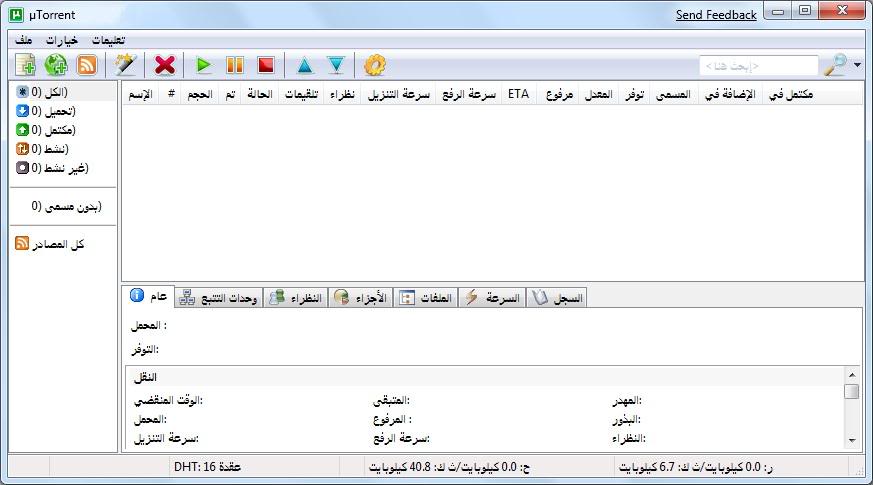Screen dimensions: 873x485
Task: Click the Send Feedback link
Action: pyautogui.click(x=716, y=15)
